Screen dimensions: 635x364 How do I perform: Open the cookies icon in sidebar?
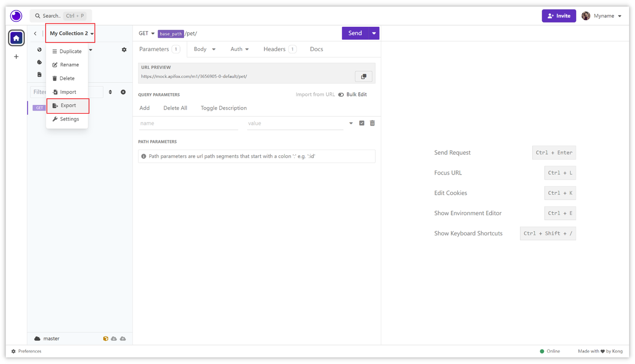click(40, 62)
